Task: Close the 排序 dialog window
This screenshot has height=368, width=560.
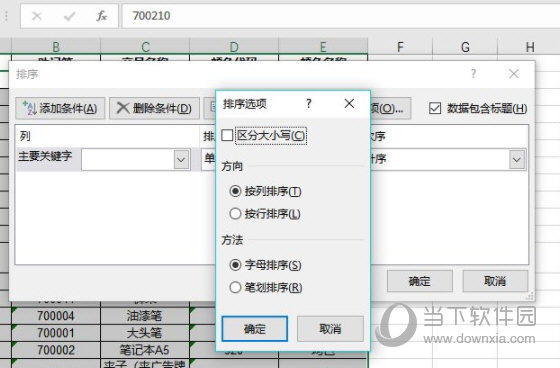Action: pos(514,74)
